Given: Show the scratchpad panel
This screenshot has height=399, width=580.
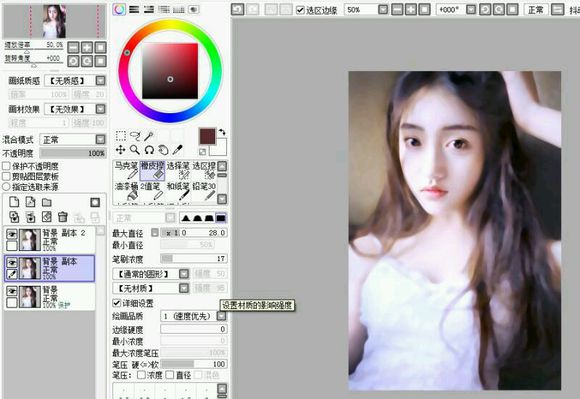Looking at the screenshot, I should click(193, 9).
